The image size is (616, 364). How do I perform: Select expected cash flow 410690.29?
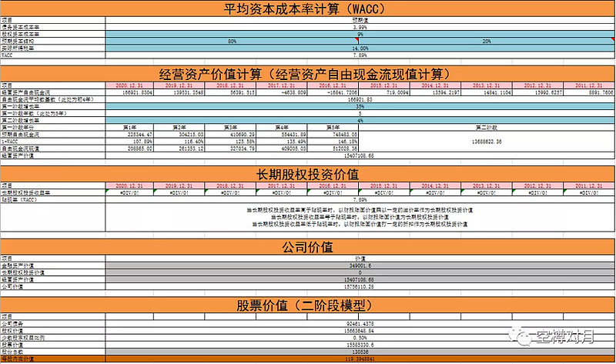pos(230,135)
